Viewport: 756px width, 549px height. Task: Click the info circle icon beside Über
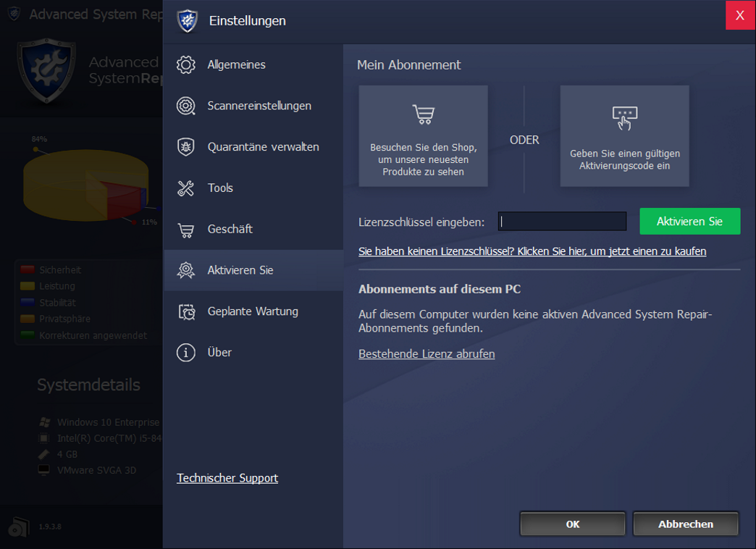tap(185, 353)
